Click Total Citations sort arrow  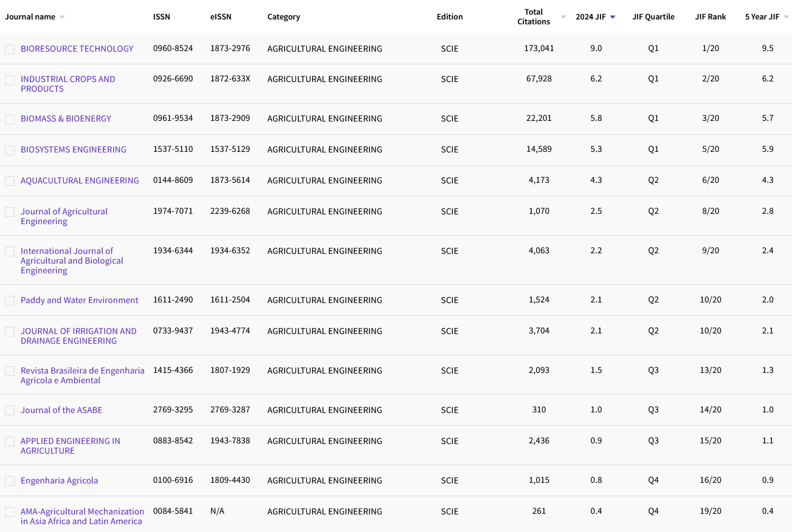pos(563,17)
